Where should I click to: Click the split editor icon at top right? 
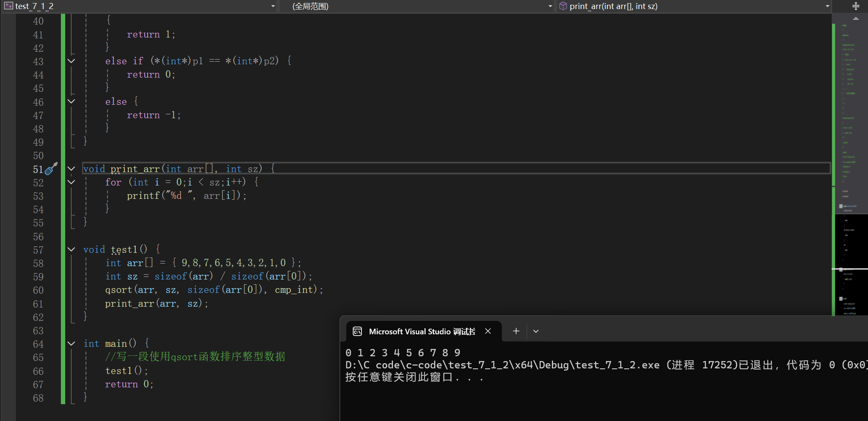(x=856, y=6)
